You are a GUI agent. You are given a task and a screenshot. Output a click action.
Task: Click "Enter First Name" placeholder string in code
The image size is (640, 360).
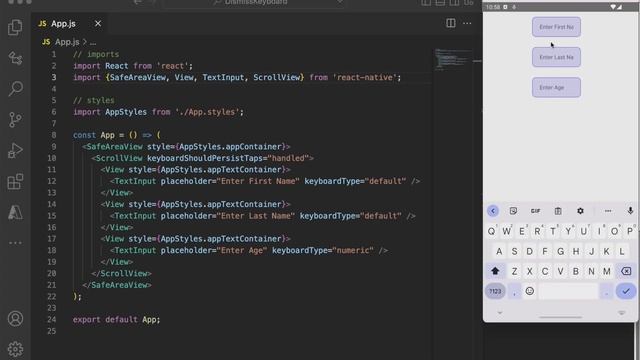(258, 181)
